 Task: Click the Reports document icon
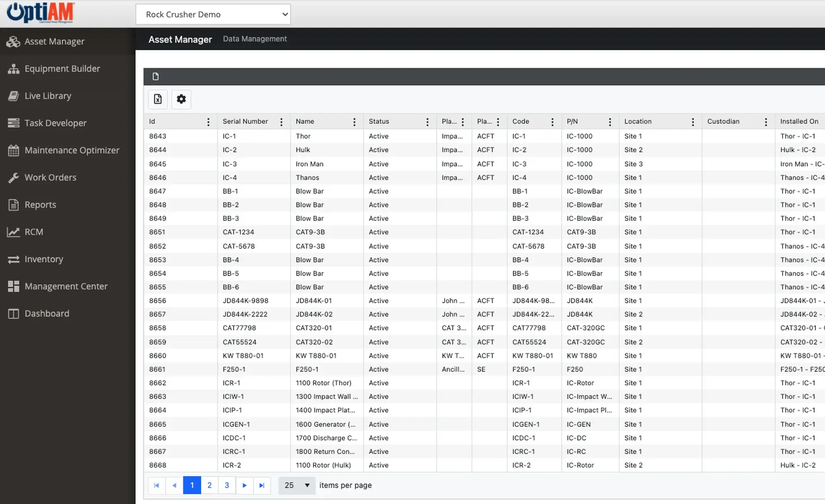[13, 205]
